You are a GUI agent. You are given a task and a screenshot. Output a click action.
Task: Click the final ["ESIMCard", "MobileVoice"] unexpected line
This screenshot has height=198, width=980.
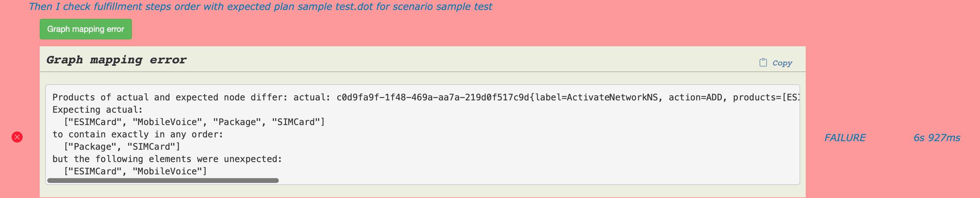coord(136,172)
